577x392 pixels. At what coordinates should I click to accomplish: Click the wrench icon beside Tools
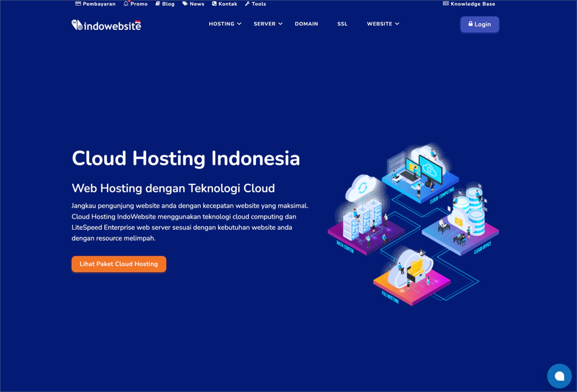click(247, 4)
